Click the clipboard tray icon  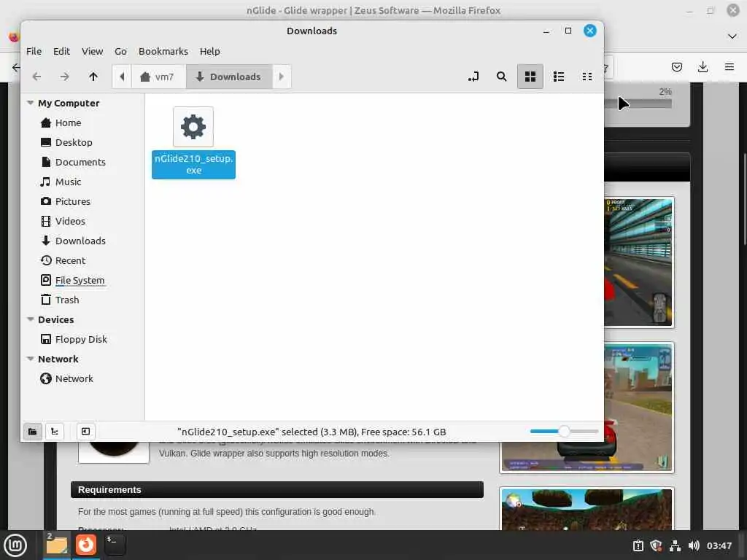[638, 545]
